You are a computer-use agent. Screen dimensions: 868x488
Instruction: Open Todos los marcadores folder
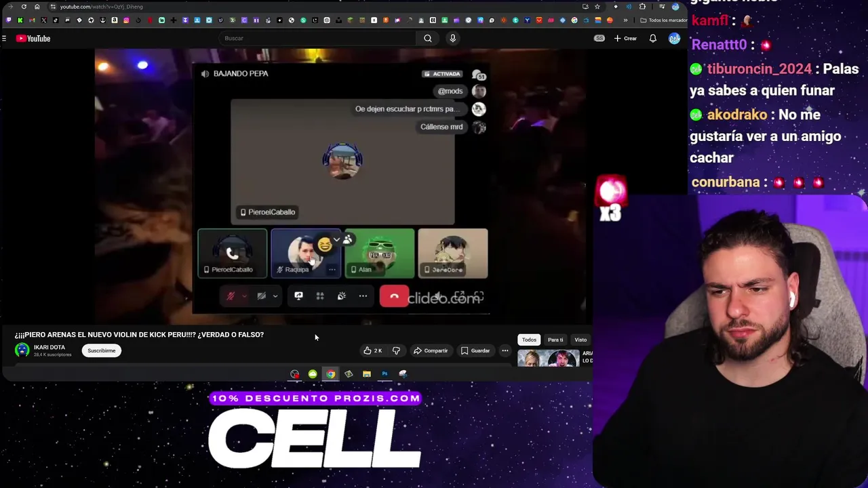(x=664, y=20)
